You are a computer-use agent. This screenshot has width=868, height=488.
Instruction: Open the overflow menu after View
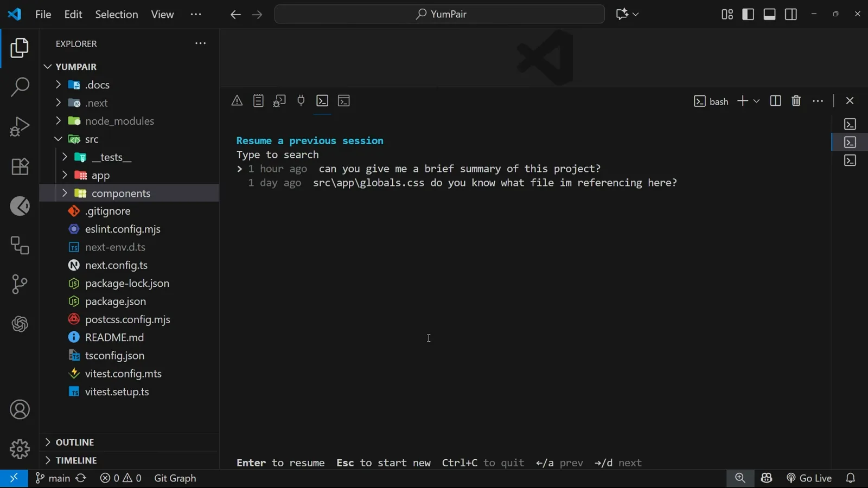coord(196,14)
